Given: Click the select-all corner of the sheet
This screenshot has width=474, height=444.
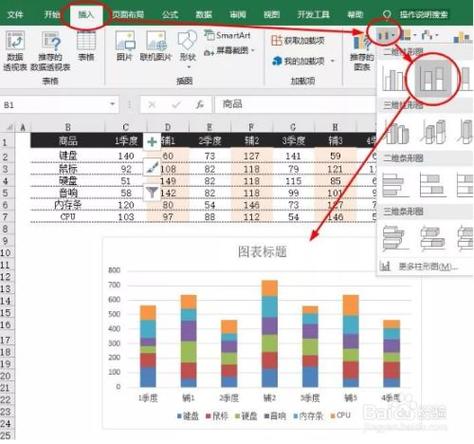Looking at the screenshot, I should click(x=10, y=127).
